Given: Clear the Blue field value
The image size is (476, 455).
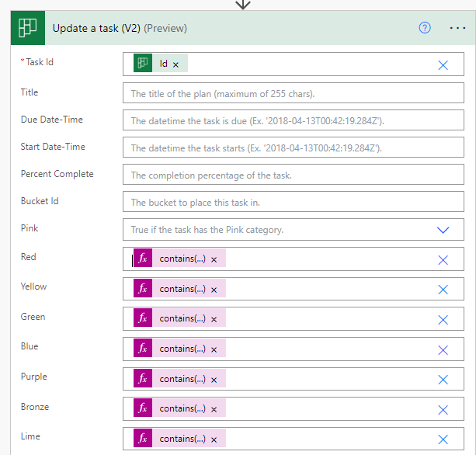Looking at the screenshot, I should tap(443, 349).
